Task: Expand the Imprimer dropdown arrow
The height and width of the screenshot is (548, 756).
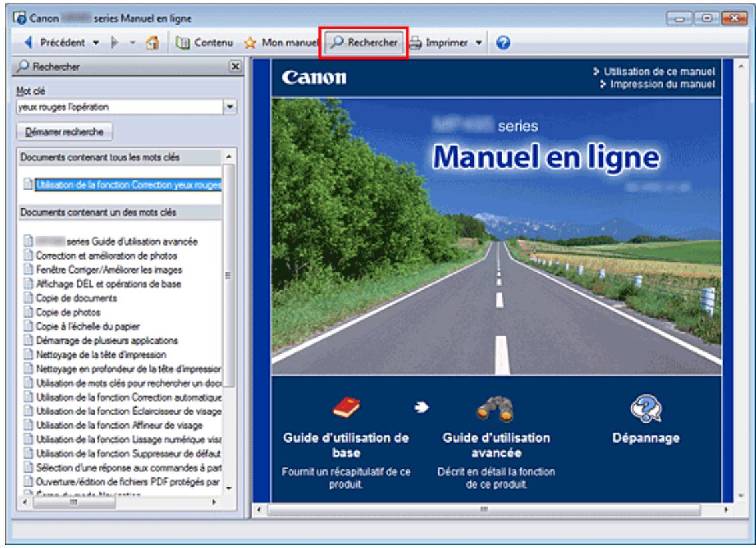Action: click(478, 43)
